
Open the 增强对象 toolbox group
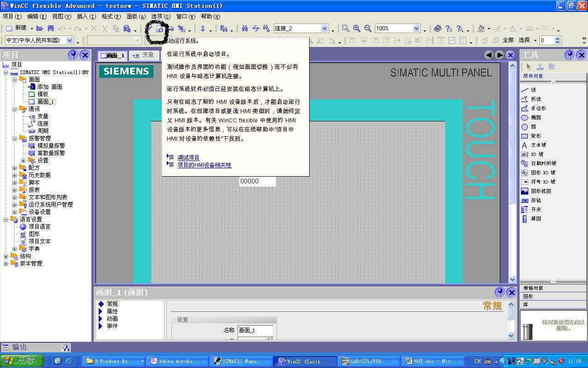point(554,288)
